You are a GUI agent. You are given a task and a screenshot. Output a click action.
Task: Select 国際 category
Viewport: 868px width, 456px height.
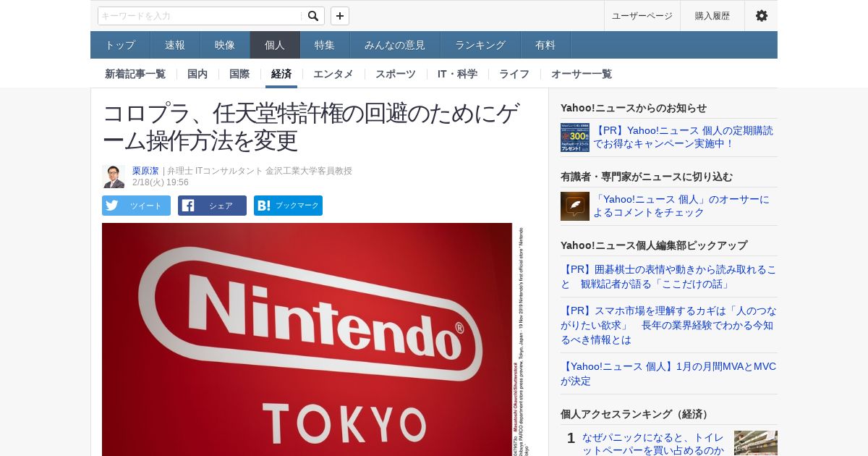tap(239, 74)
